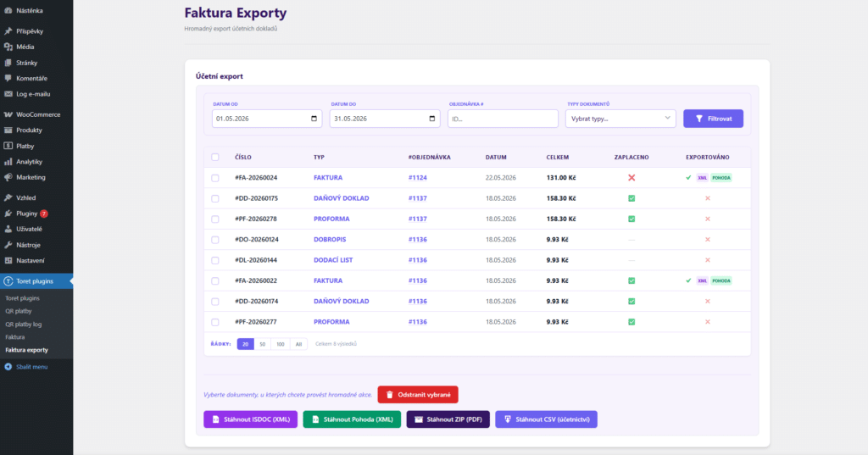The width and height of the screenshot is (868, 455).
Task: Show All rows option
Action: (298, 344)
